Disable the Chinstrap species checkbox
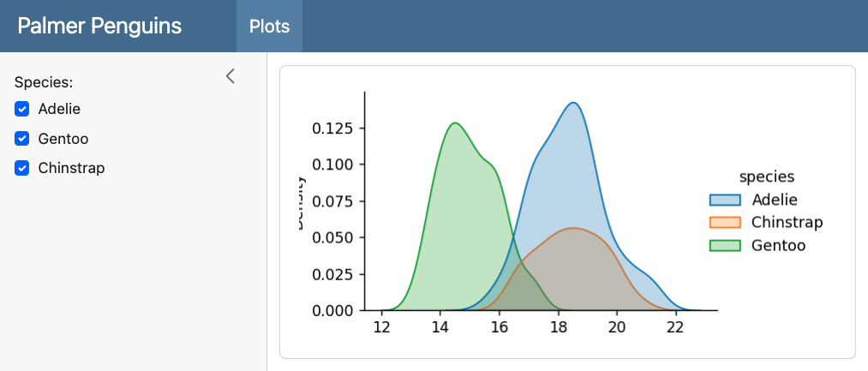 22,168
